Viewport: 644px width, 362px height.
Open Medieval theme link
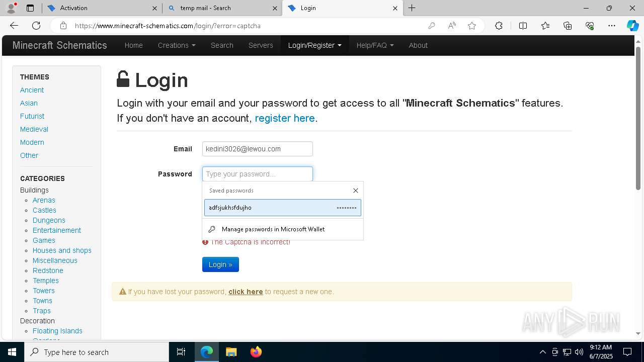click(34, 129)
